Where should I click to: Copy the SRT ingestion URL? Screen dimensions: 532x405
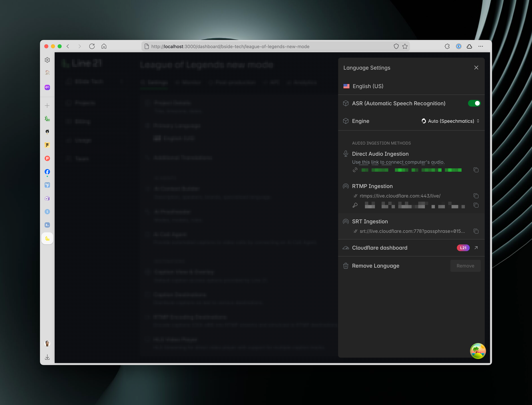tap(476, 231)
